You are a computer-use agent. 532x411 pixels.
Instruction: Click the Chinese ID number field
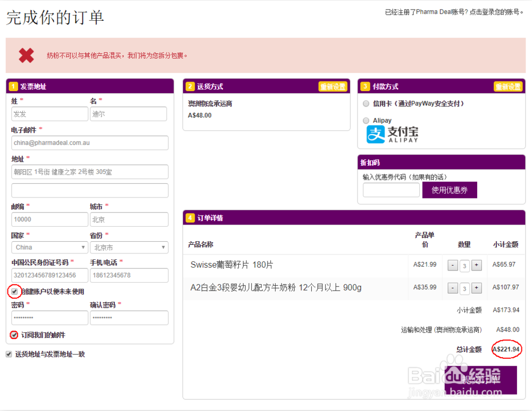pos(49,275)
